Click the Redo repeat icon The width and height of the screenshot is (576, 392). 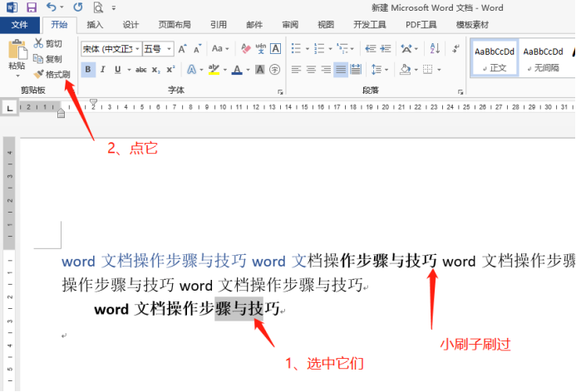click(x=77, y=7)
